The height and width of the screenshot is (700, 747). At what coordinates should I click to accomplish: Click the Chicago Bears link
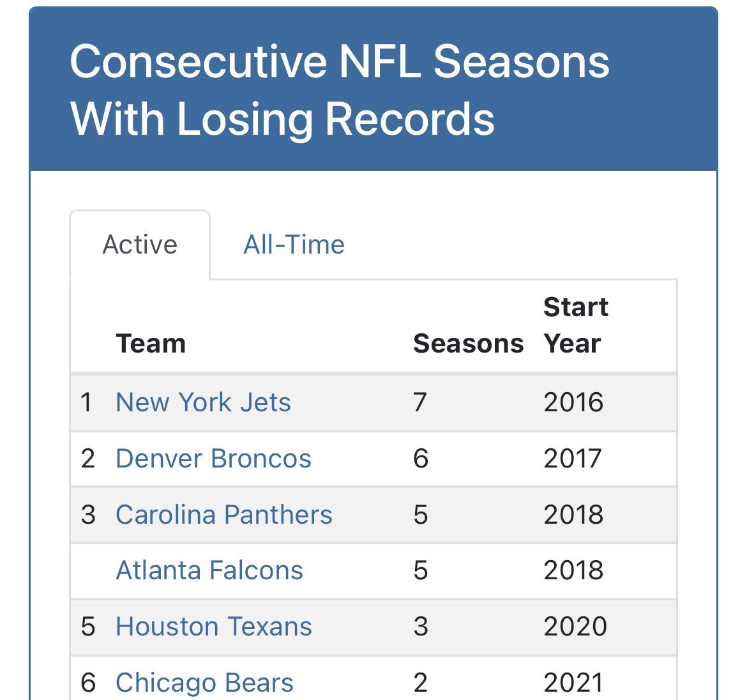coord(204,683)
